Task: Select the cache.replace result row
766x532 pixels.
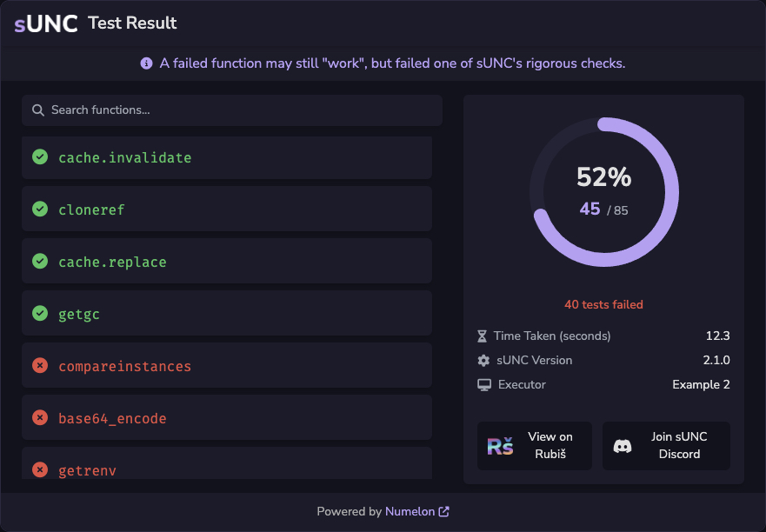Action: 227,261
